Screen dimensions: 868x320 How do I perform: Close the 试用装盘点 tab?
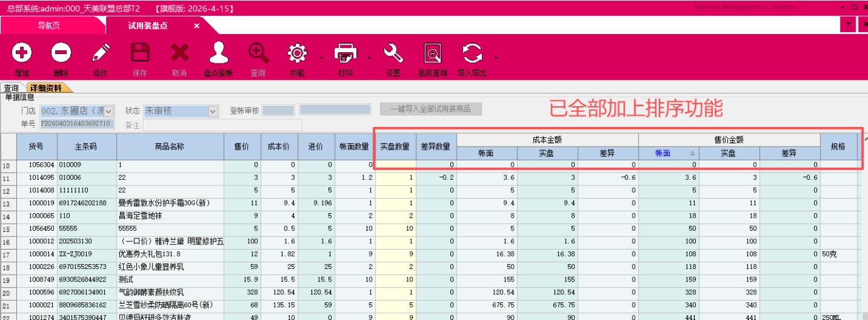coord(197,26)
